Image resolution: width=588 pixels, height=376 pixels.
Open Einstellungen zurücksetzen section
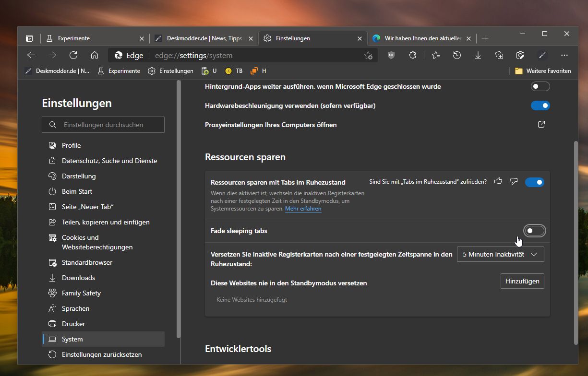click(x=103, y=354)
